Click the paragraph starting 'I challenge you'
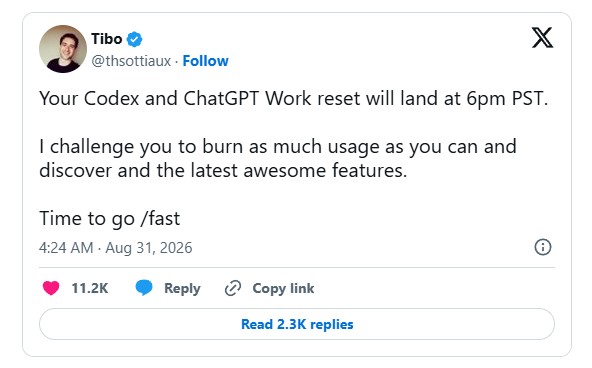592x368 pixels. click(278, 159)
